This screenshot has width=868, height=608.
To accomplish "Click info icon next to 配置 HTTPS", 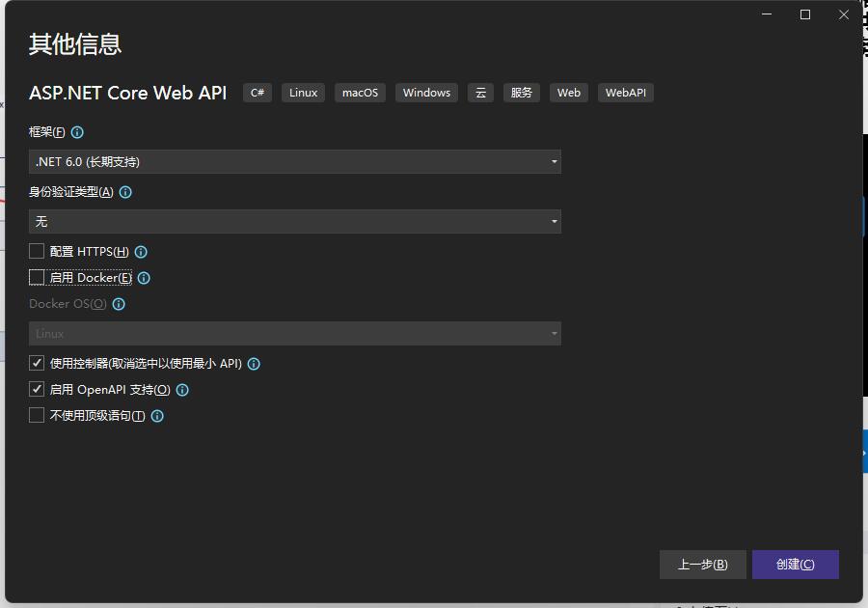I will pos(141,252).
